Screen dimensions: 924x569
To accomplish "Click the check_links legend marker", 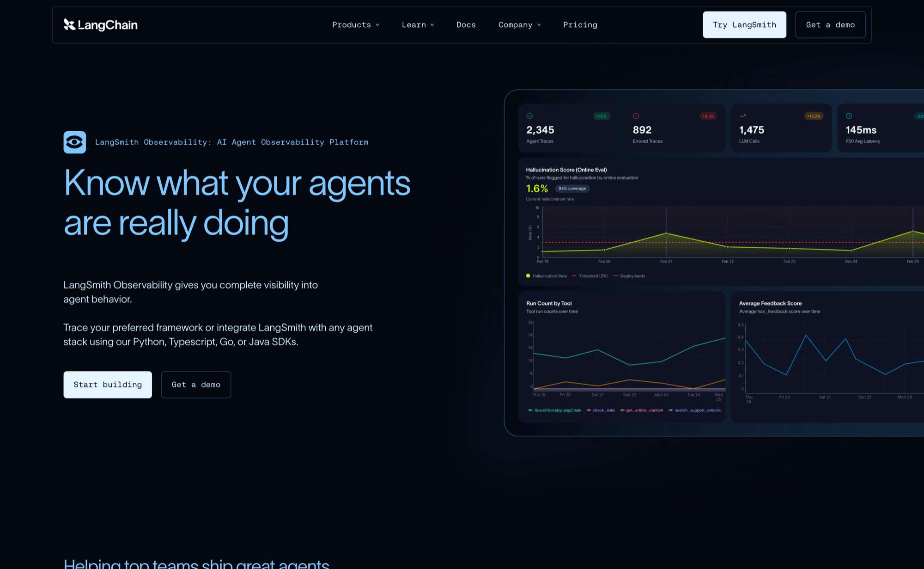I will click(x=589, y=410).
